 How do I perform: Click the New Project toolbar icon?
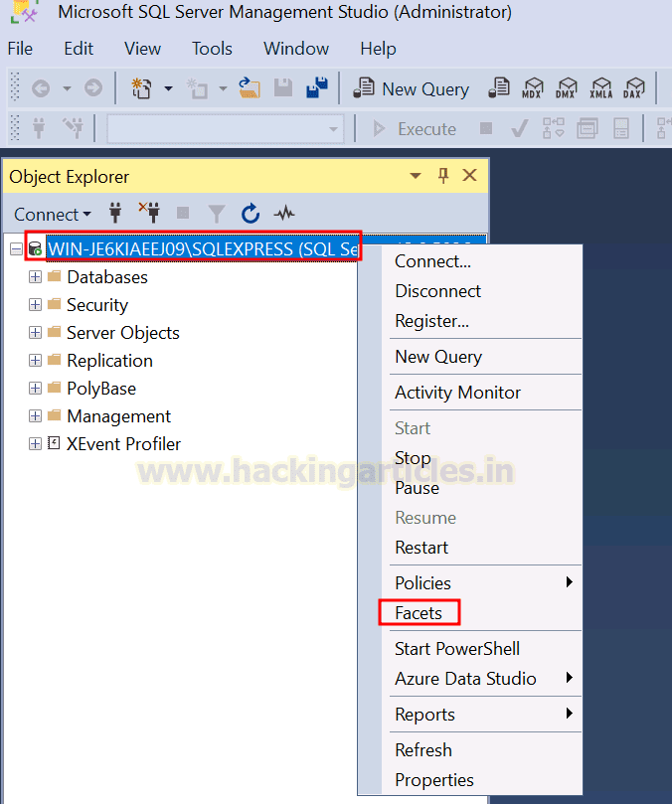tap(141, 88)
